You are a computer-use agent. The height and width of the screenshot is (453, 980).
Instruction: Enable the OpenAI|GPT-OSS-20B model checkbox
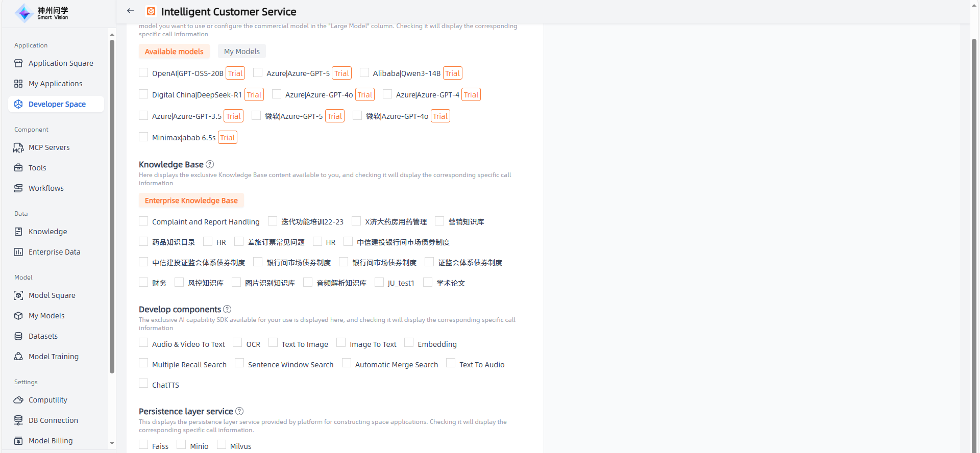(x=143, y=73)
